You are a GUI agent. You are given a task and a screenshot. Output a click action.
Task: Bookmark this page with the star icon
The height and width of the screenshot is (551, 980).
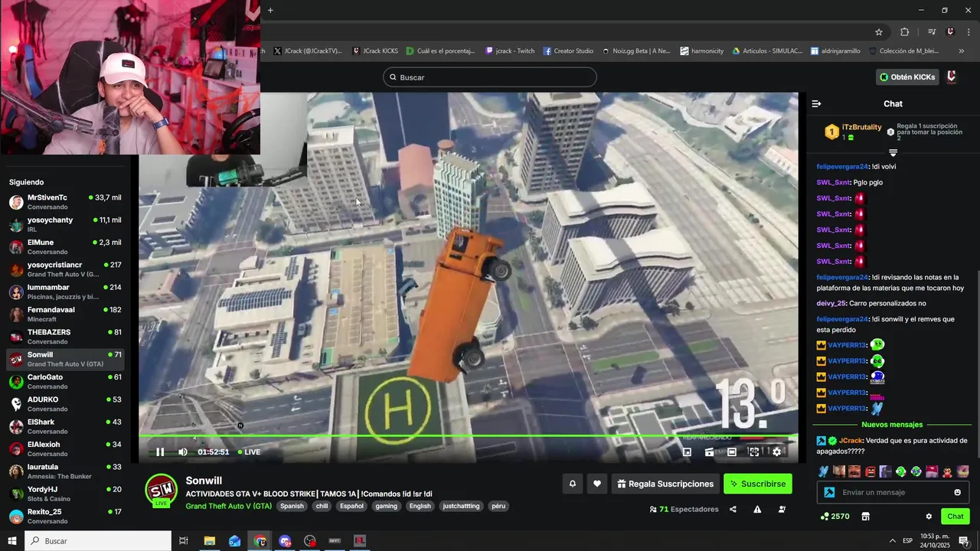pyautogui.click(x=879, y=32)
